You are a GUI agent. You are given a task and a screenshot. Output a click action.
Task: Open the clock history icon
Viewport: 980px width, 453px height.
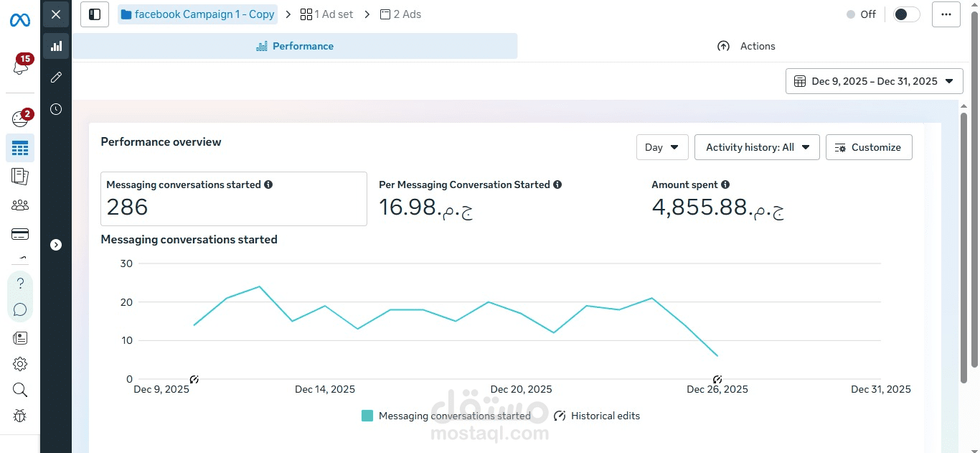coord(56,109)
